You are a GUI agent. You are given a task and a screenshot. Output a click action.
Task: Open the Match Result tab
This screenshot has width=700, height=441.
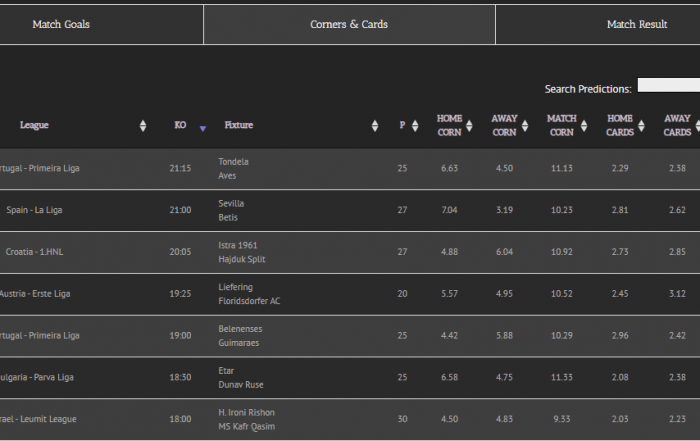637,25
